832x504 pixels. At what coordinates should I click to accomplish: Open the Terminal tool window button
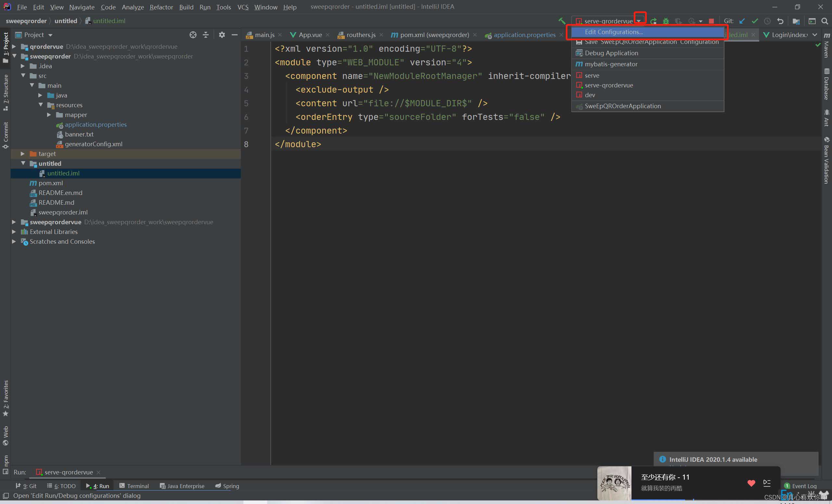[x=134, y=486]
